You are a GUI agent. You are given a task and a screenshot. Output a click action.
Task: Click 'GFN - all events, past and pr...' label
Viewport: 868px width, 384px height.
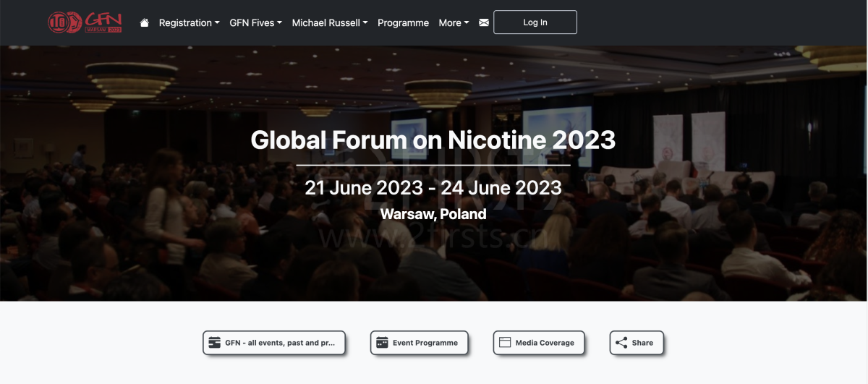click(280, 343)
